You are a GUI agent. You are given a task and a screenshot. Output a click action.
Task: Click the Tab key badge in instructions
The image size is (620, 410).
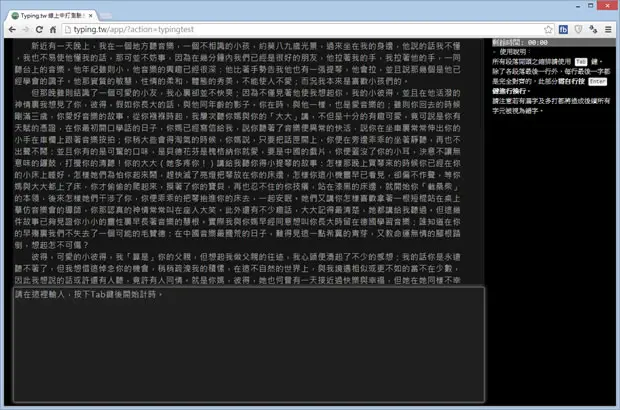tap(581, 62)
